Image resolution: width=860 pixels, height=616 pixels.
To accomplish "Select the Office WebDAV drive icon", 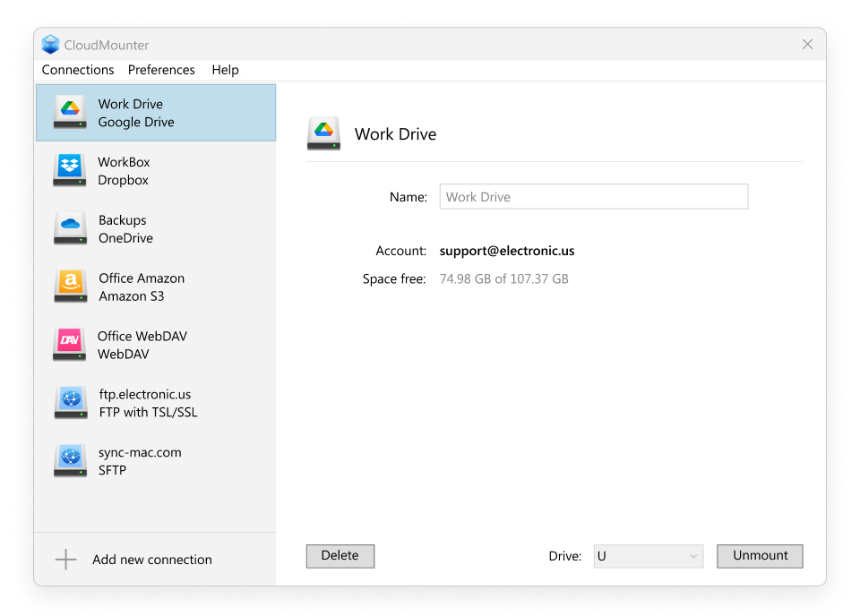I will [70, 344].
